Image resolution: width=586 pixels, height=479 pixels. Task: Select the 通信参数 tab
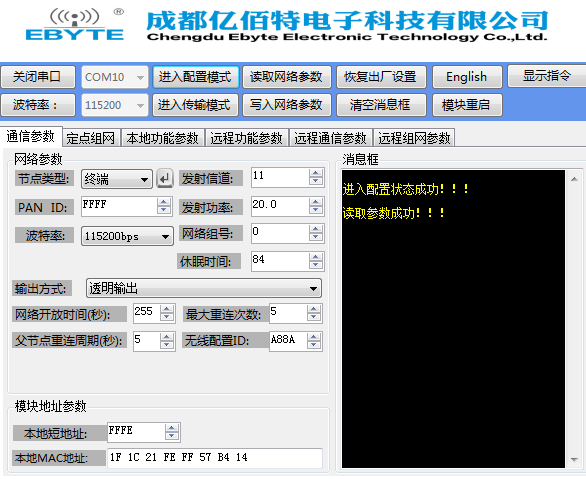click(x=31, y=136)
